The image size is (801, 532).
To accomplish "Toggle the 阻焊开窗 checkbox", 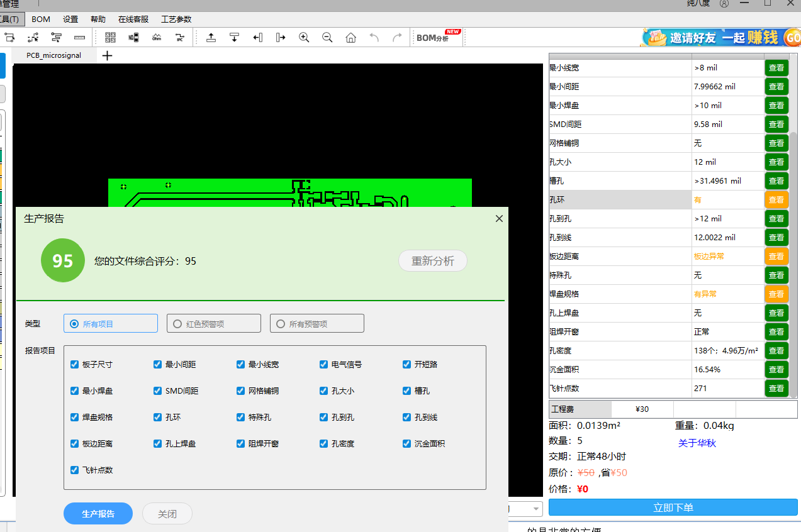I will tap(241, 443).
